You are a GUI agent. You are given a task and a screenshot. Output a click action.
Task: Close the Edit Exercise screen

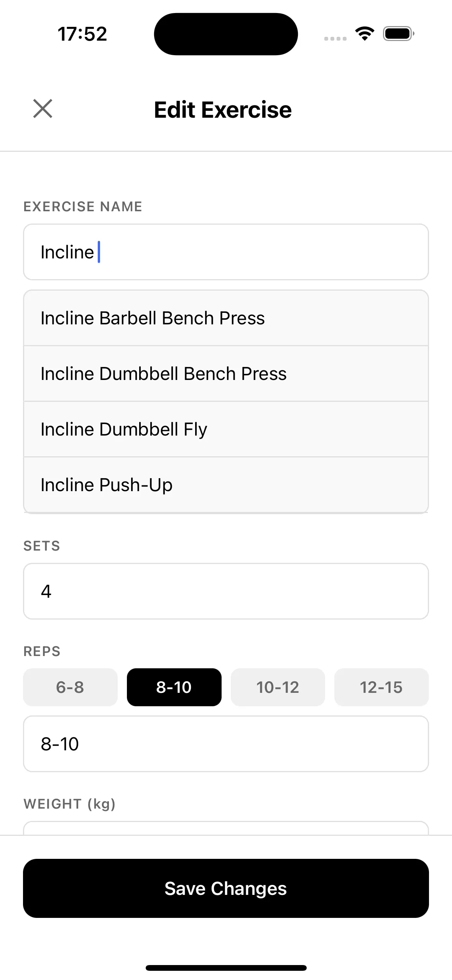coord(43,109)
